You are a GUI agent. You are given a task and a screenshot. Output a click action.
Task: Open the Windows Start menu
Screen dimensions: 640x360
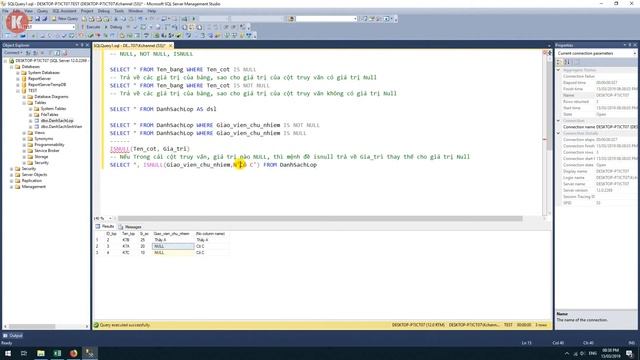pos(8,353)
